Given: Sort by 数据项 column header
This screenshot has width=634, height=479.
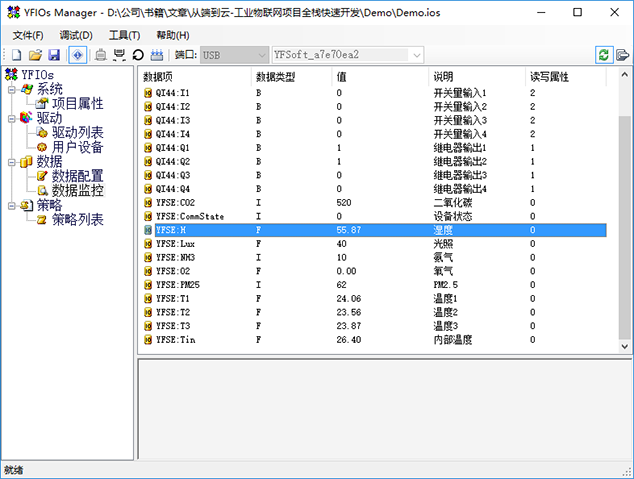Looking at the screenshot, I should (196, 77).
